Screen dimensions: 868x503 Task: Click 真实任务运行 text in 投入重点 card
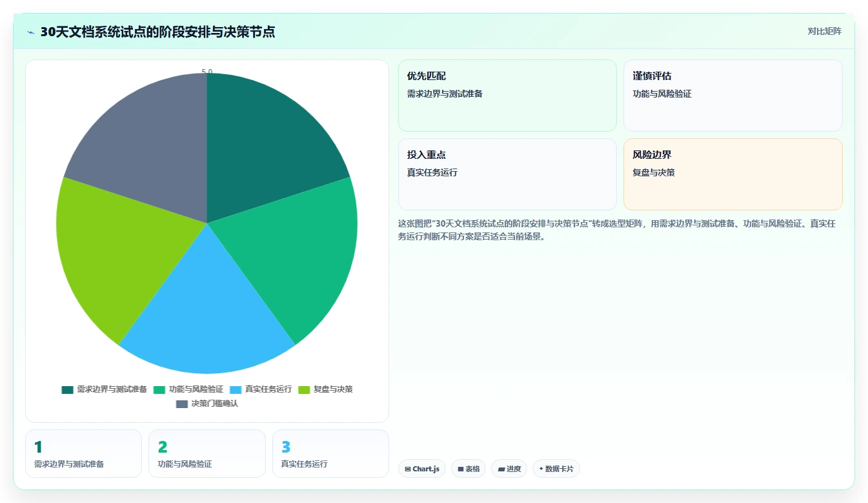432,173
